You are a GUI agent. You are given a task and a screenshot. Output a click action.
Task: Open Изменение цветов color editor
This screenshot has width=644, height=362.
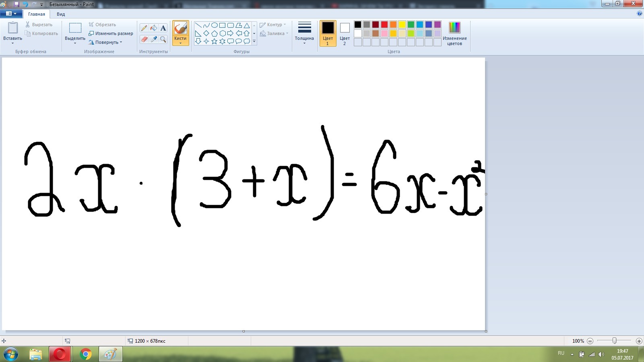point(455,33)
